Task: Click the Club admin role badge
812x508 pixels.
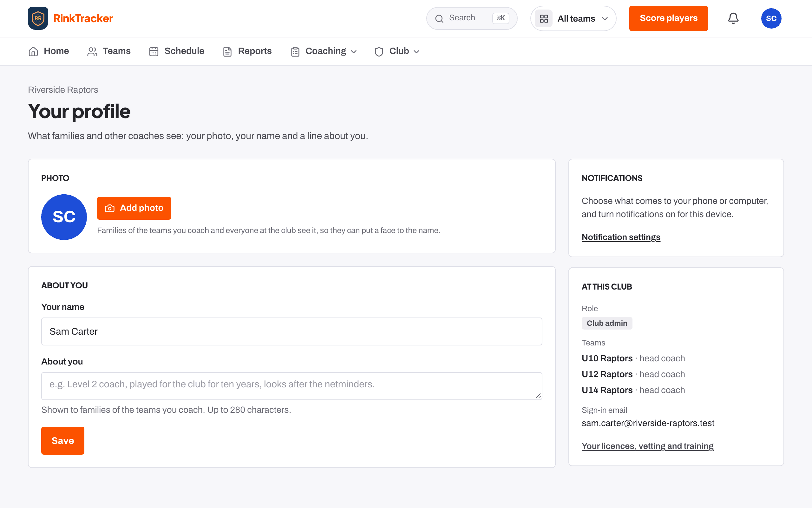Action: point(607,323)
